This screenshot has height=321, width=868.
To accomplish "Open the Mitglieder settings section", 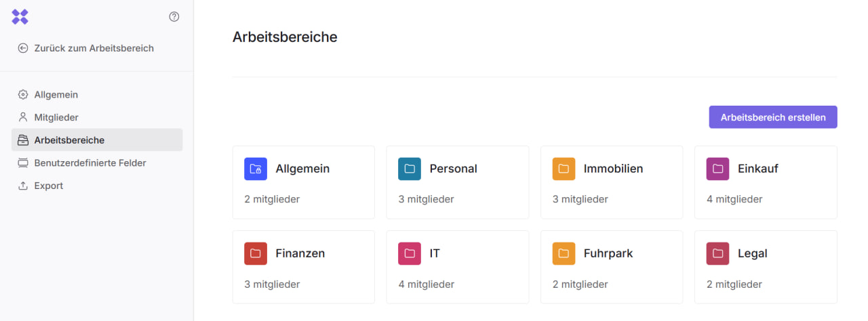I will click(x=56, y=117).
